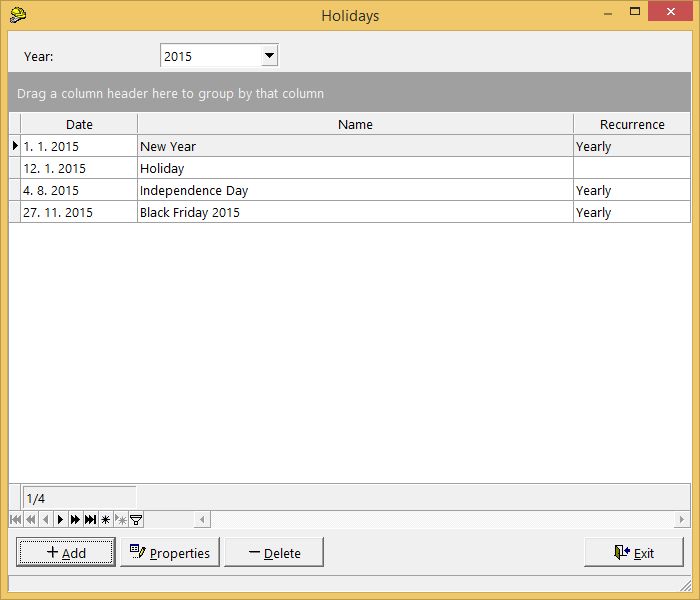This screenshot has height=600, width=700.
Task: Sort by the Date column header
Action: coord(79,124)
